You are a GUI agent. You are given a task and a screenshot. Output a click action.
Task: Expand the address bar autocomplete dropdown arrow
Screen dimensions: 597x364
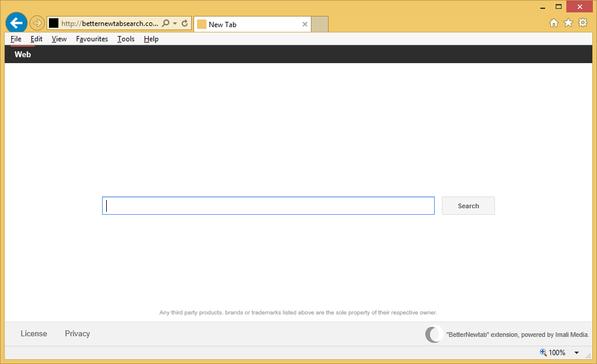click(175, 24)
